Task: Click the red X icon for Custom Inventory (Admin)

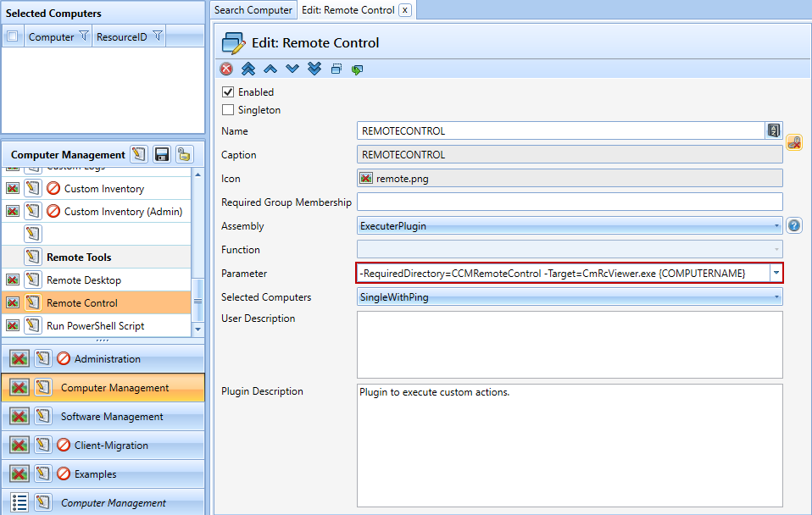Action: (13, 211)
